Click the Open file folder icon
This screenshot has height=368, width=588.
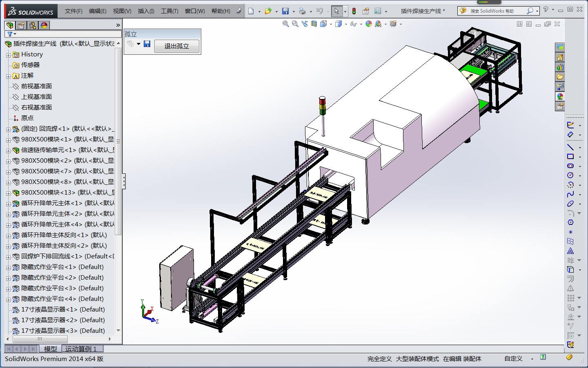[268, 11]
